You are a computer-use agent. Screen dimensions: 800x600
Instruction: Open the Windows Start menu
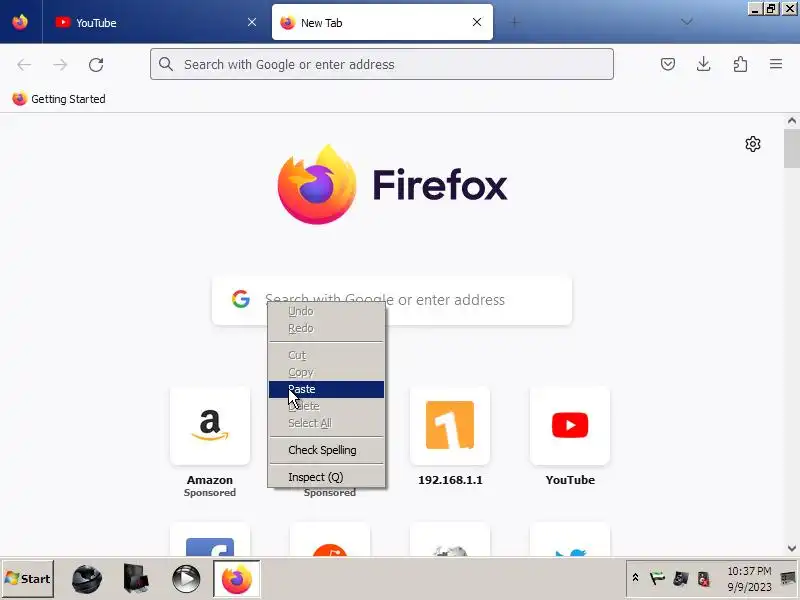[28, 579]
